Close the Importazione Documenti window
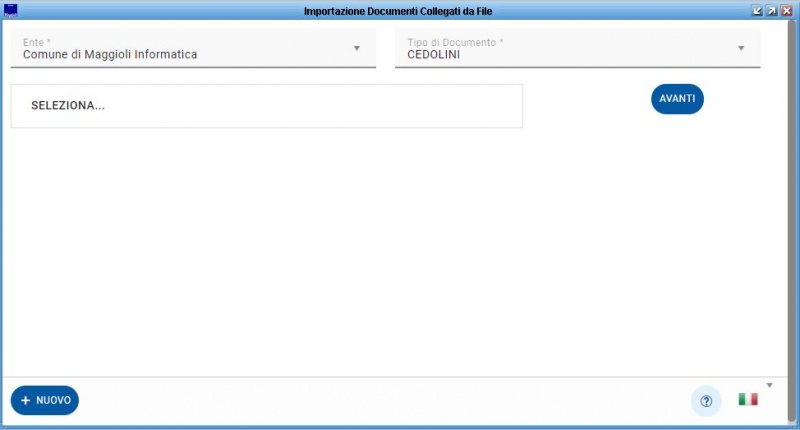800x430 pixels. tap(787, 11)
